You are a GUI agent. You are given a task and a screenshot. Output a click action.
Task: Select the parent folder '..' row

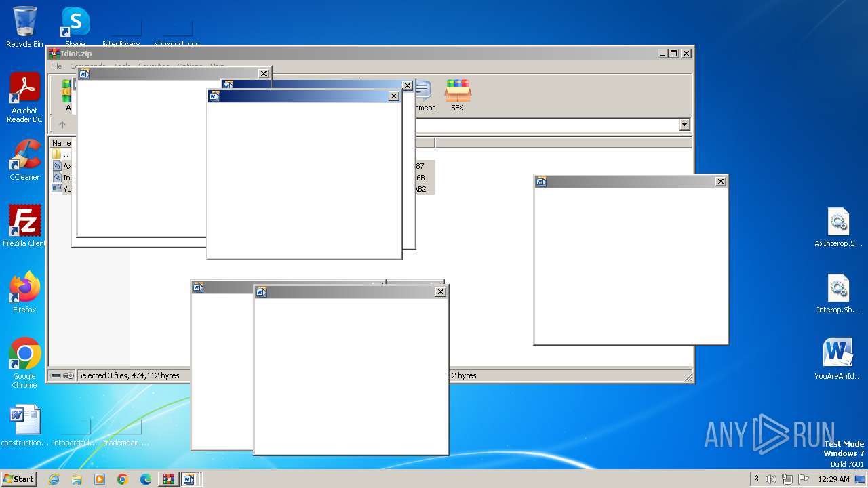click(61, 155)
